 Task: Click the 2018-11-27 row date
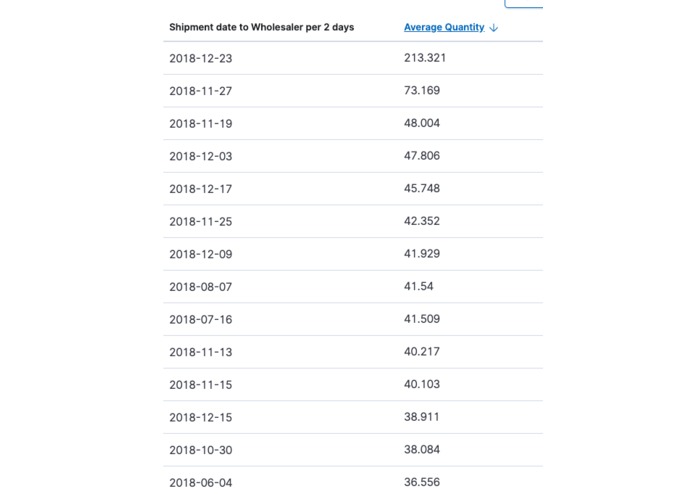point(201,91)
